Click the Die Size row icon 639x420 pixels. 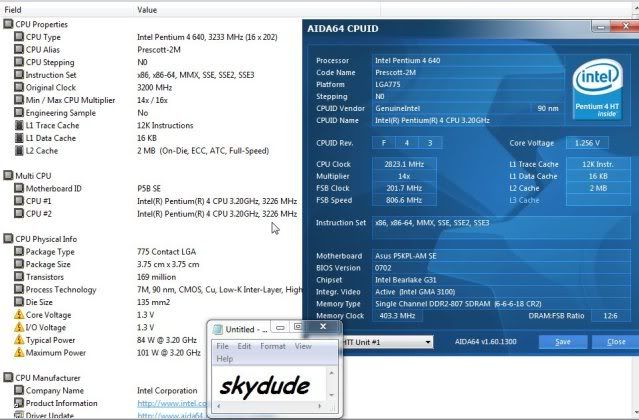19,302
